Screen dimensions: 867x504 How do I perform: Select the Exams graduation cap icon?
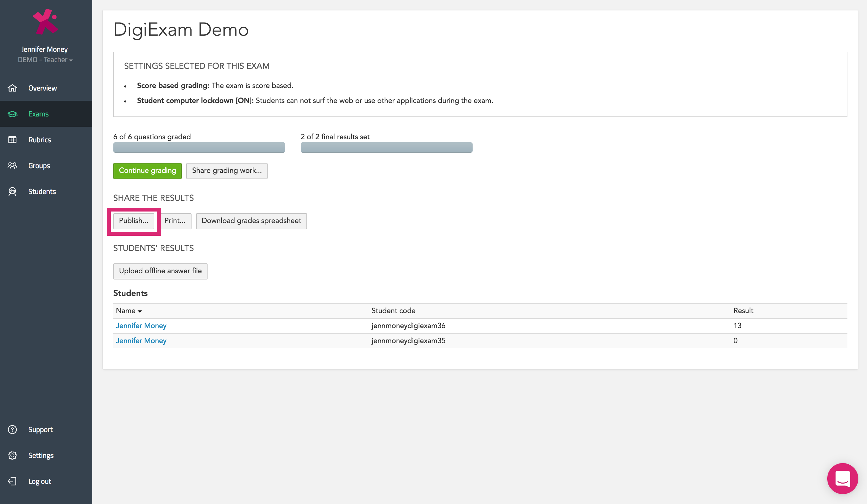pyautogui.click(x=12, y=114)
